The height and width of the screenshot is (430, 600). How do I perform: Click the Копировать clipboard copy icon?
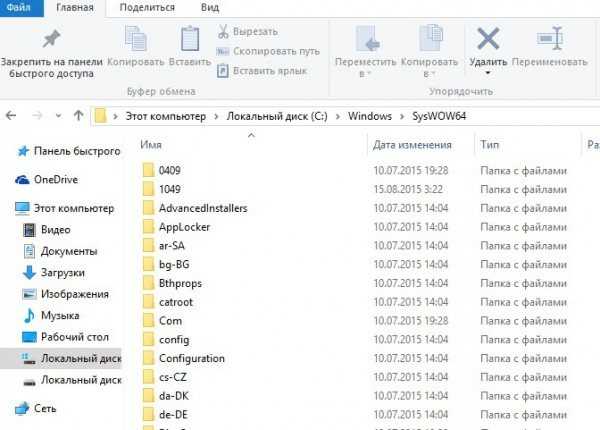coord(136,38)
